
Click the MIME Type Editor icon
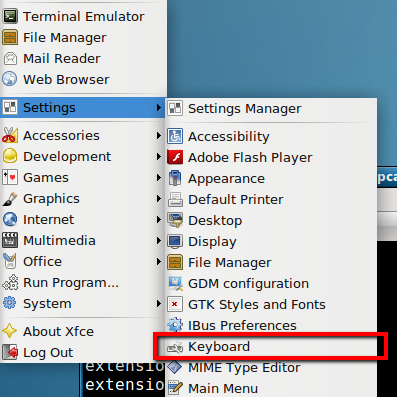(x=175, y=367)
